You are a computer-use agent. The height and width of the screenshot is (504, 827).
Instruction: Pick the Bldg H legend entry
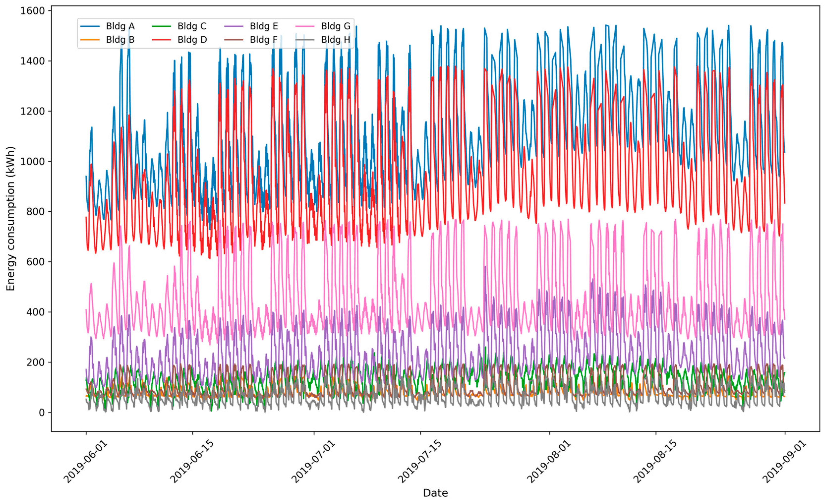(x=336, y=40)
